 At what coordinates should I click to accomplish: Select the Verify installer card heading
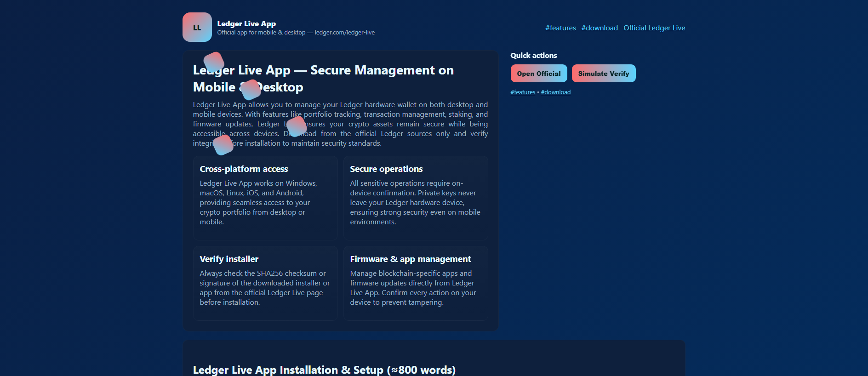229,259
